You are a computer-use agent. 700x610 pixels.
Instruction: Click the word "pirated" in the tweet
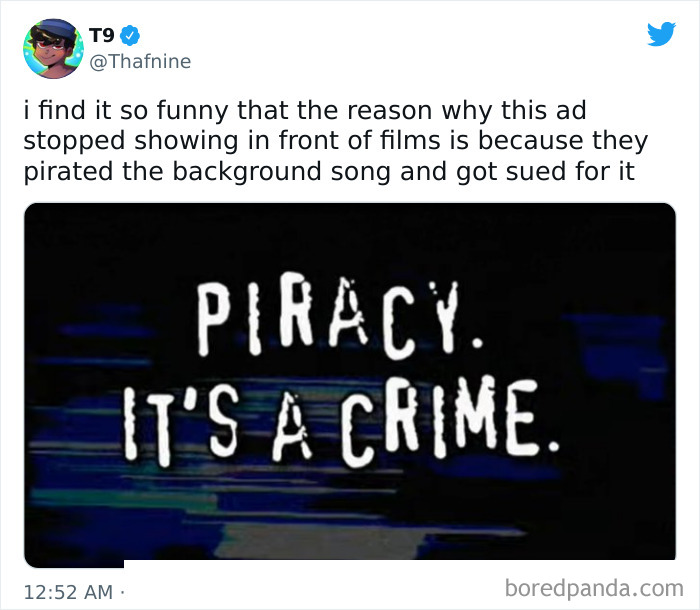[68, 172]
